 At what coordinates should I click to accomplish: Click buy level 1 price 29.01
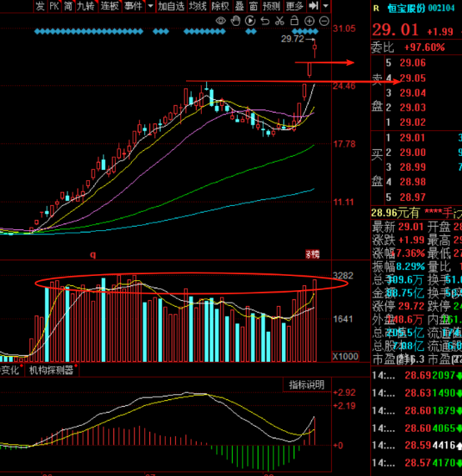(x=413, y=138)
